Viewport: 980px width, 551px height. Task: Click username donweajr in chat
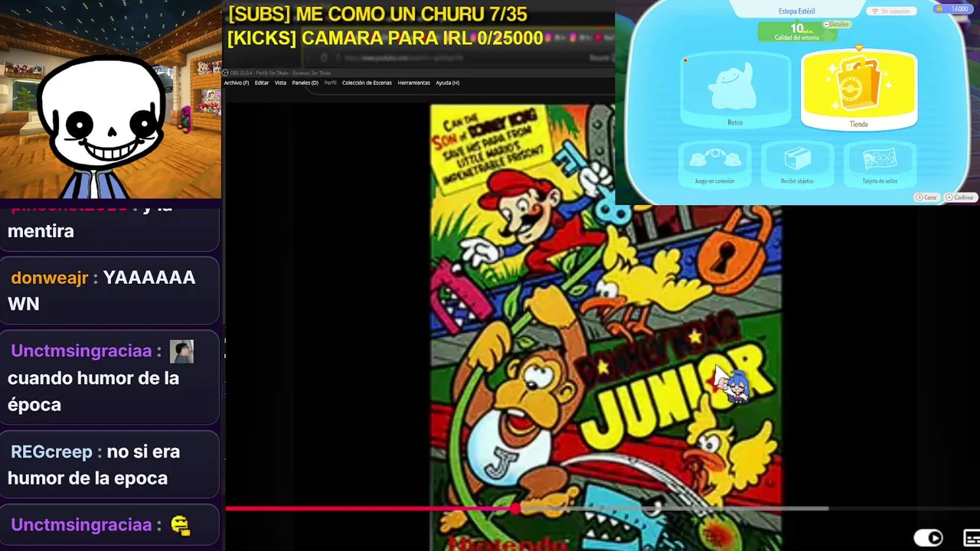(x=50, y=278)
